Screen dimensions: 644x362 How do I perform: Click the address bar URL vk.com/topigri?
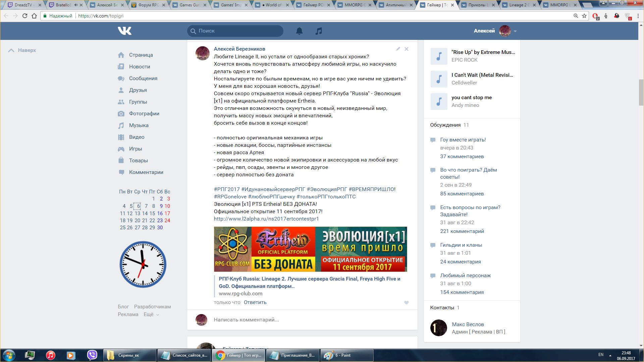(x=101, y=16)
